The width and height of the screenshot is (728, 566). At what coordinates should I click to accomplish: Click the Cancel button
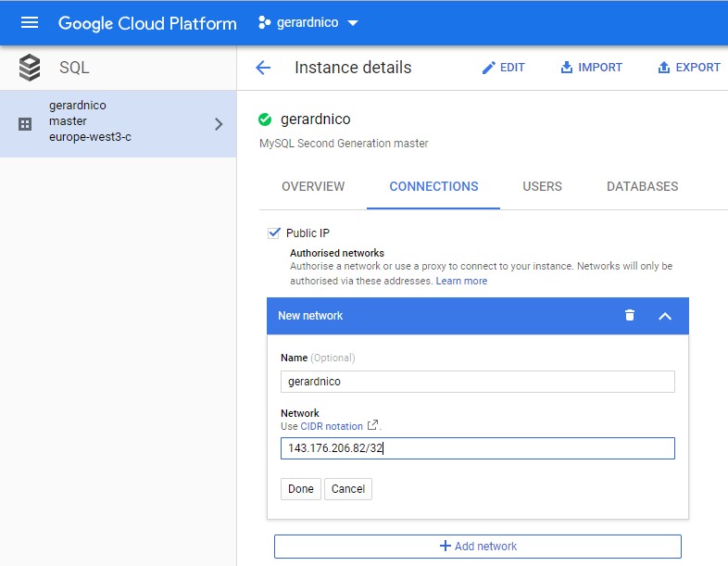click(x=348, y=489)
